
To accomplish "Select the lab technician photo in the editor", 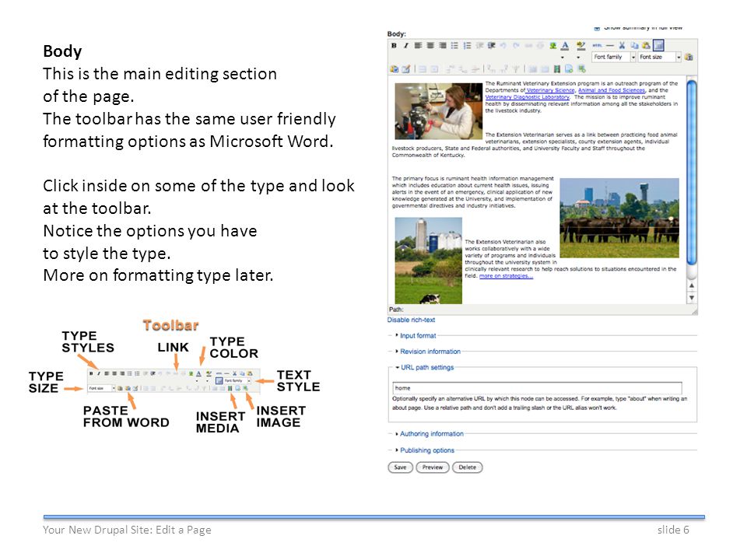I will pos(439,111).
